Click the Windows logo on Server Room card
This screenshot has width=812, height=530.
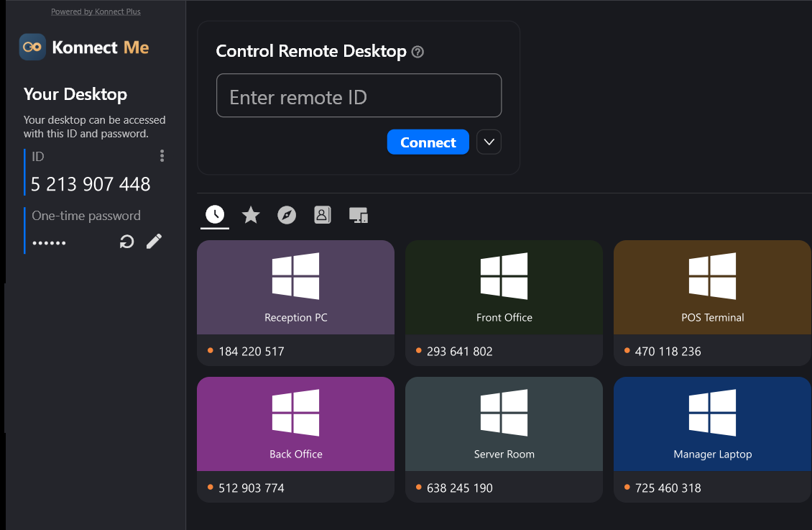tap(504, 413)
